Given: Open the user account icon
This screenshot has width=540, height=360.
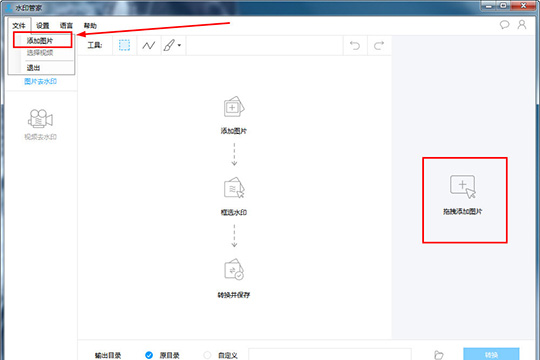Looking at the screenshot, I should [x=522, y=25].
